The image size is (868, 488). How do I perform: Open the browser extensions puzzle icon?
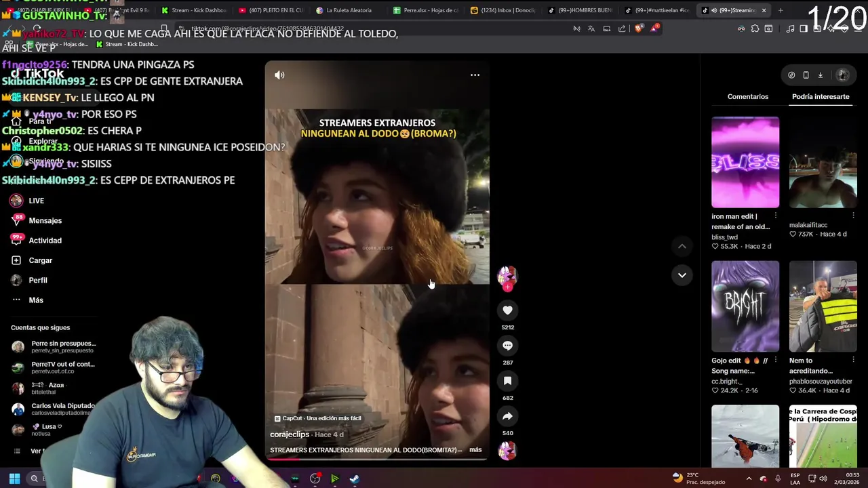coord(755,28)
